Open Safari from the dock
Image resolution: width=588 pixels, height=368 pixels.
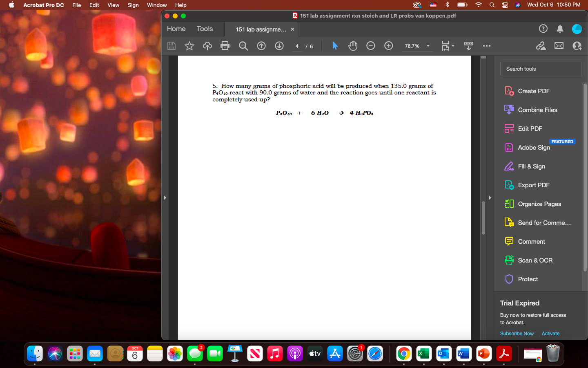(375, 353)
